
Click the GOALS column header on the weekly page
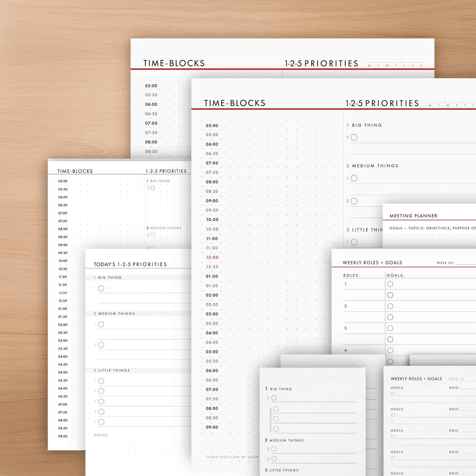(396, 275)
